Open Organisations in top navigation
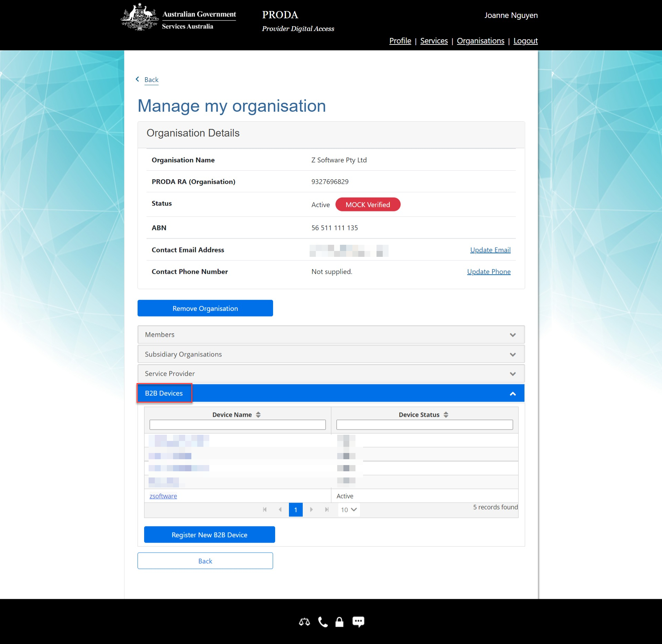662x644 pixels. click(x=480, y=41)
